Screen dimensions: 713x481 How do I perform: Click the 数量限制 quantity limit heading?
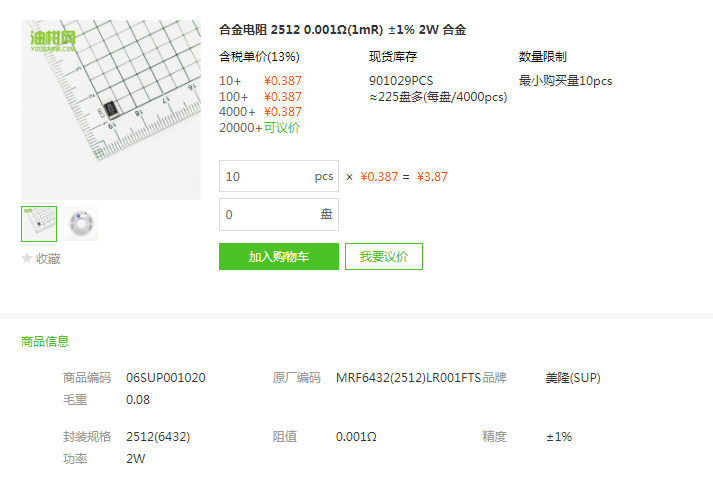542,57
